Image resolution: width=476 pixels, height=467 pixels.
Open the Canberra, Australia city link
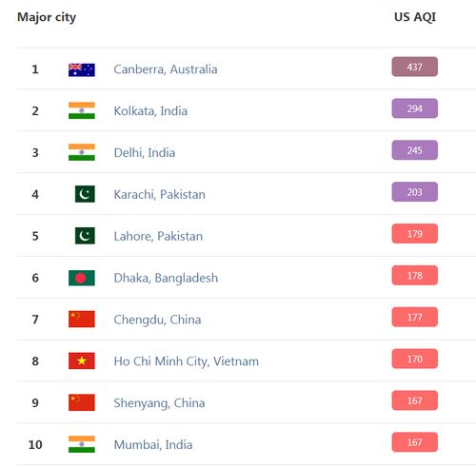point(166,69)
